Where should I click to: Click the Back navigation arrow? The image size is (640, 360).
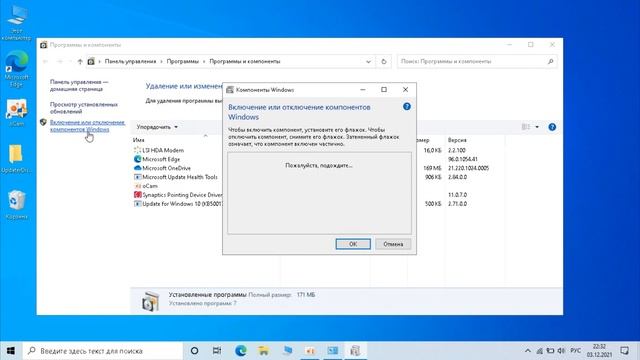pos(45,61)
